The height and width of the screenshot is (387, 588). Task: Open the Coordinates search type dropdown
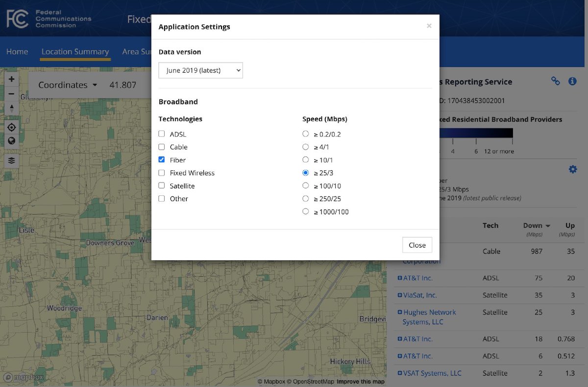68,85
